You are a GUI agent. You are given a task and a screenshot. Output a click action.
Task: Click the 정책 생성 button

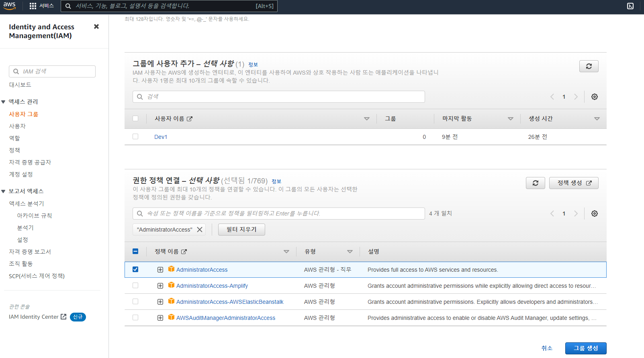574,183
